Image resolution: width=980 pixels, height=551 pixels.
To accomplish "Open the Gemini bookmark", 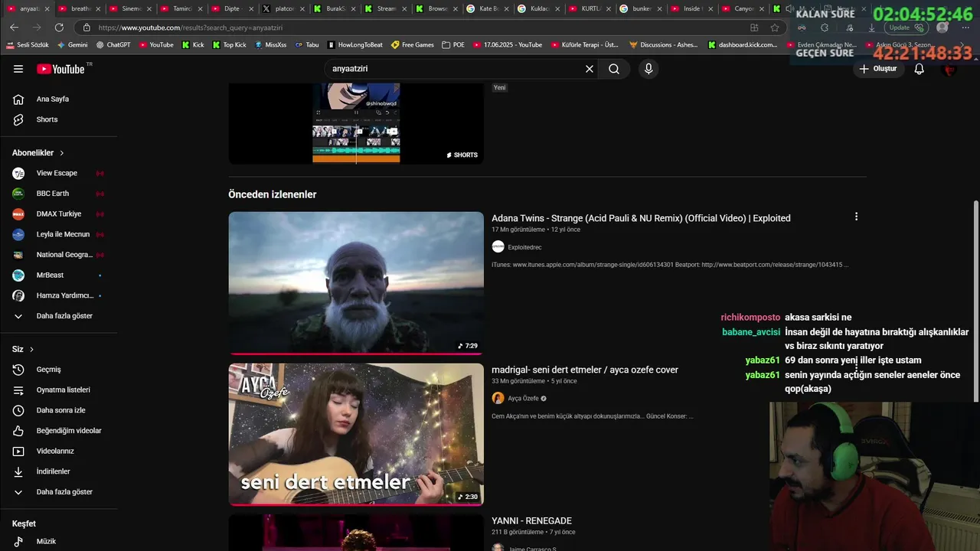I will click(71, 44).
